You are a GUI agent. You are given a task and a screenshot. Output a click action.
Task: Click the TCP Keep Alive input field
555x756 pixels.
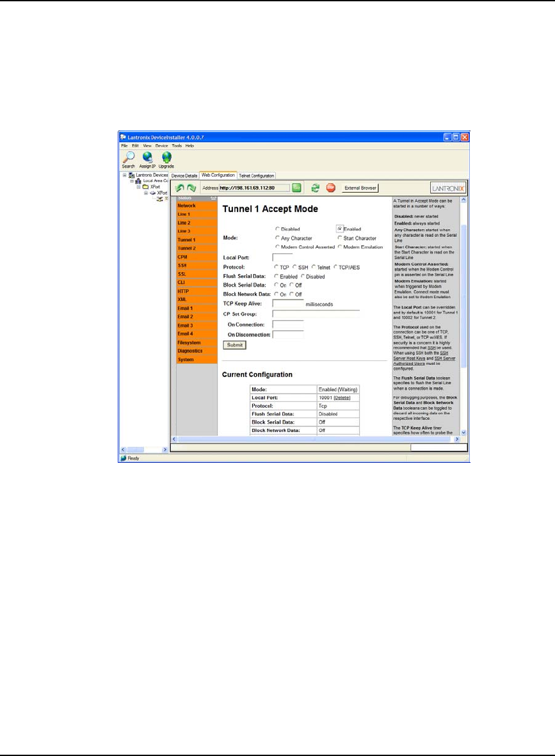pyautogui.click(x=288, y=304)
